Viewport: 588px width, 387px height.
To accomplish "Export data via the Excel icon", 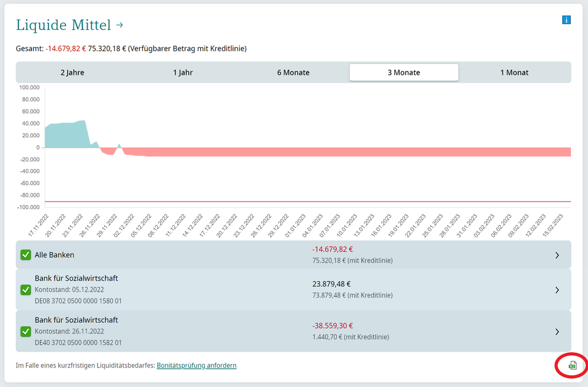I will click(x=572, y=366).
